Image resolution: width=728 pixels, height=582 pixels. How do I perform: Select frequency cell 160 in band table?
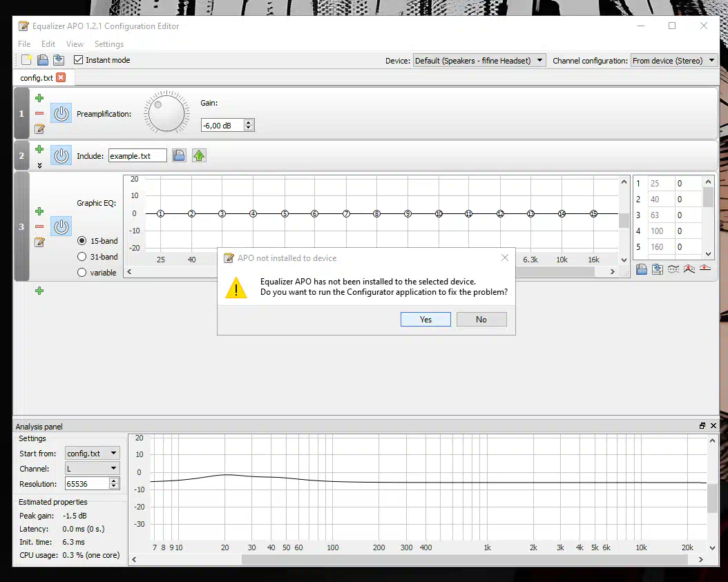(661, 246)
